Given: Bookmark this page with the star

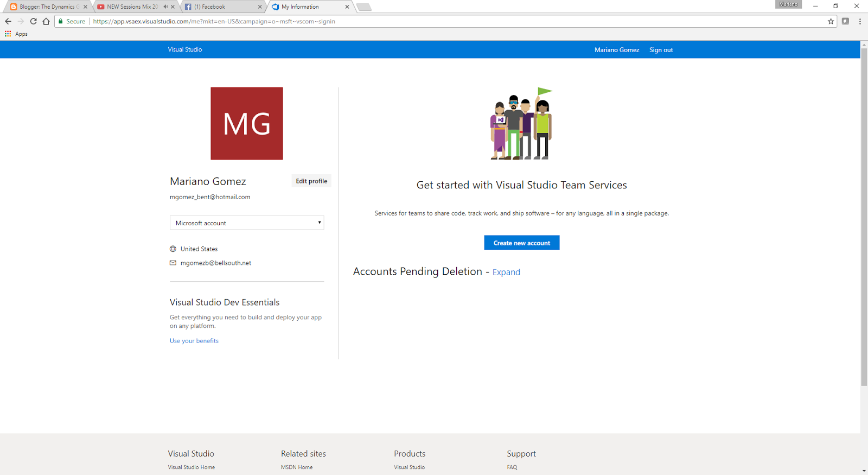Looking at the screenshot, I should [831, 21].
